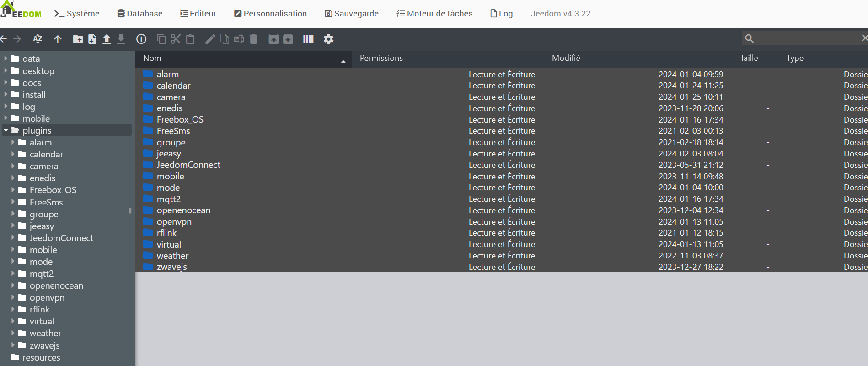Create a new folder
The image size is (868, 366).
pos(78,39)
